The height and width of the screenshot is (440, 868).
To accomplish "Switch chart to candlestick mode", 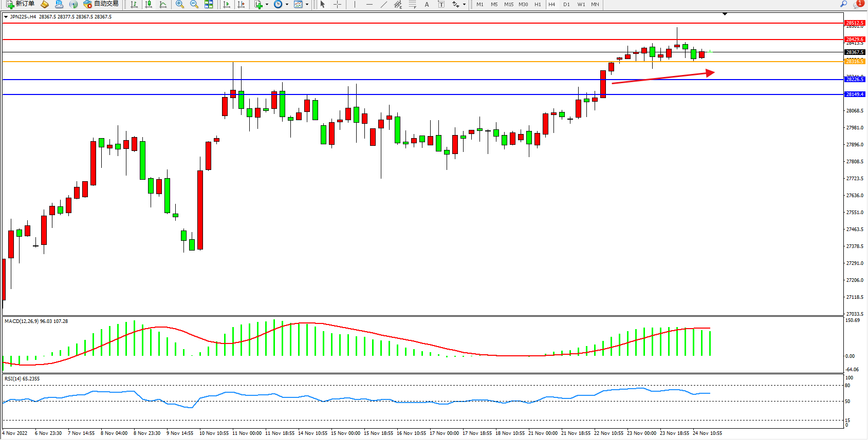I will (x=149, y=4).
